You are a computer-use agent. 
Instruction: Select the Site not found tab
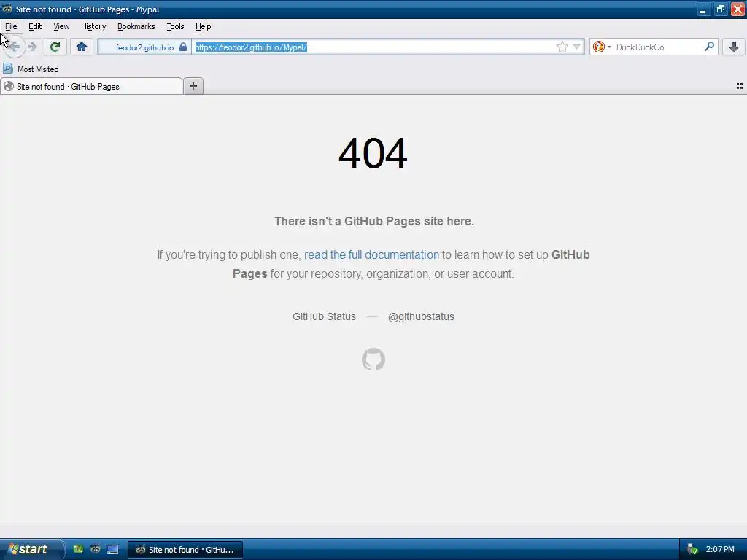(91, 86)
